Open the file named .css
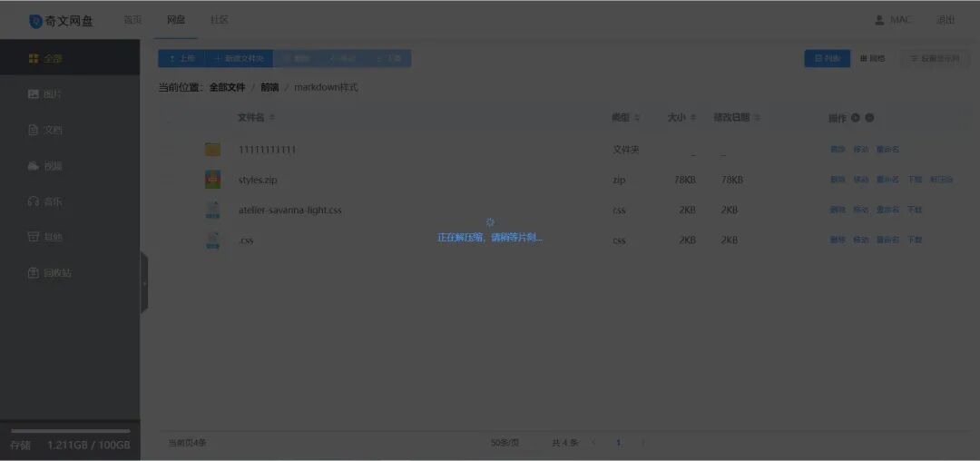Image resolution: width=980 pixels, height=461 pixels. pos(246,240)
